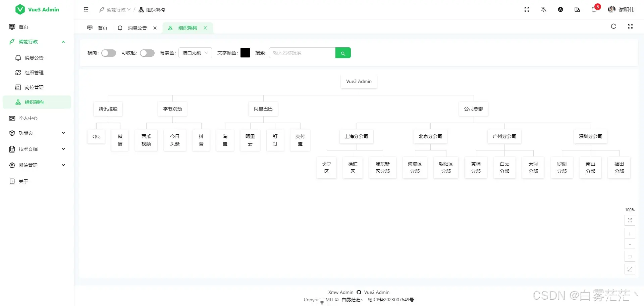
Task: Click the Vue3 Admin root node
Action: coord(359,82)
